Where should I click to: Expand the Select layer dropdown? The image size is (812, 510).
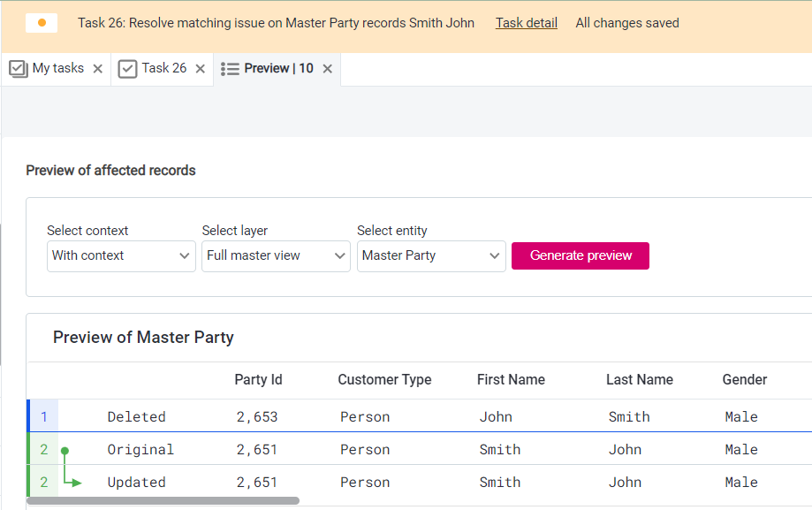pos(276,255)
